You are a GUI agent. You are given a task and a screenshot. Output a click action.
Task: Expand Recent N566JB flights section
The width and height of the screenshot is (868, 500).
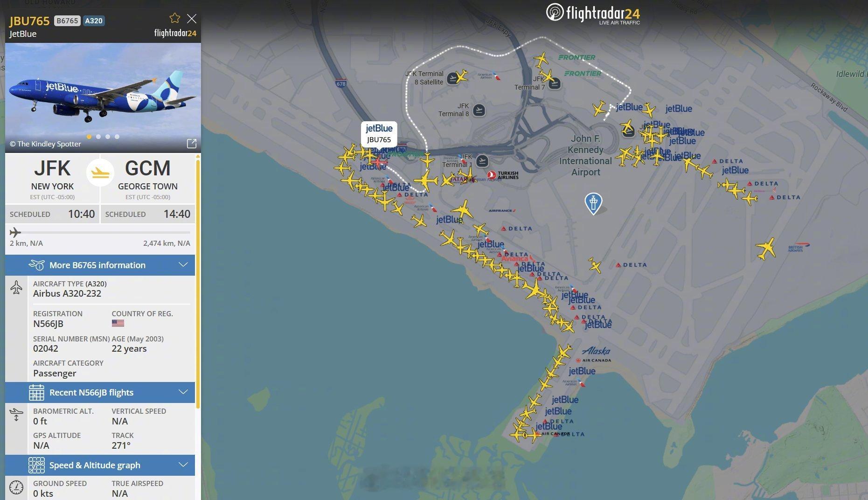pyautogui.click(x=100, y=392)
